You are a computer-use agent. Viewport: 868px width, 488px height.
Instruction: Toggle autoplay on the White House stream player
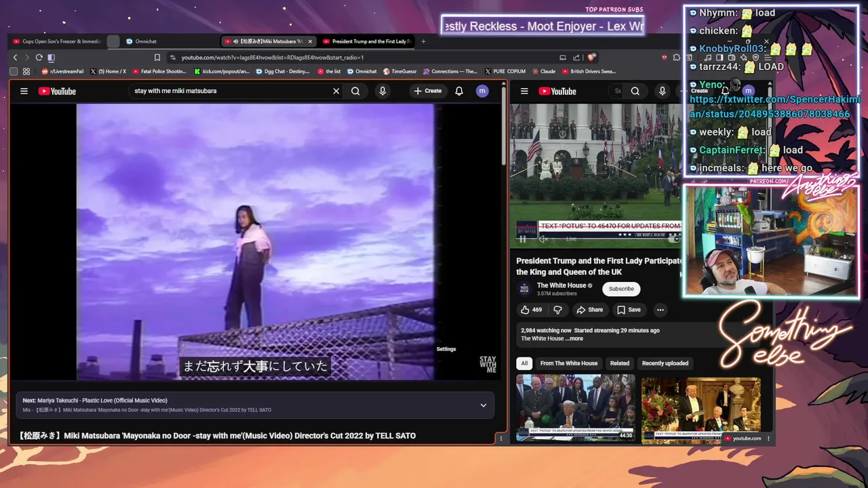pyautogui.click(x=673, y=239)
